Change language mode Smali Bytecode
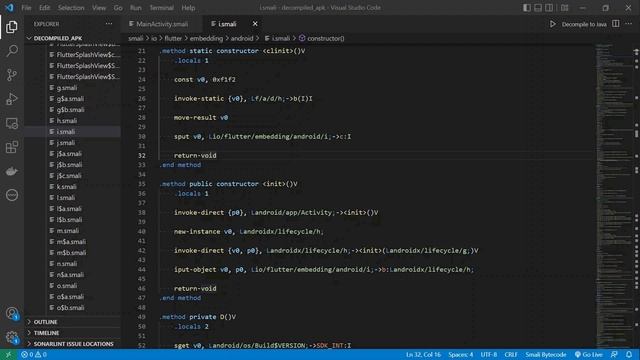Screen dimensions: 640x360 point(546,355)
